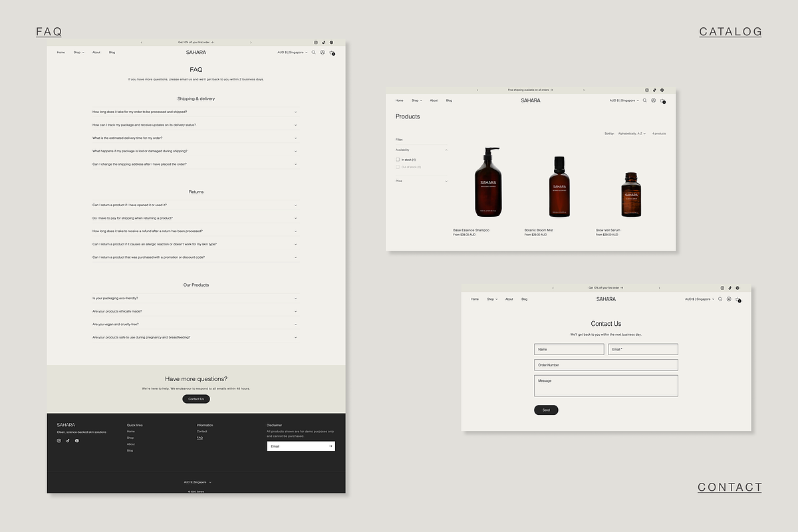Screen dimensions: 798x532
Task: Click Pinterest icon in contact page top bar
Action: 738,288
